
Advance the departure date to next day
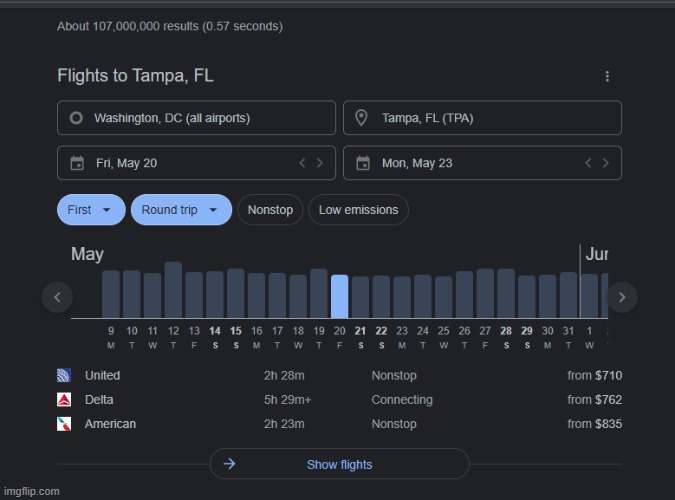point(320,163)
